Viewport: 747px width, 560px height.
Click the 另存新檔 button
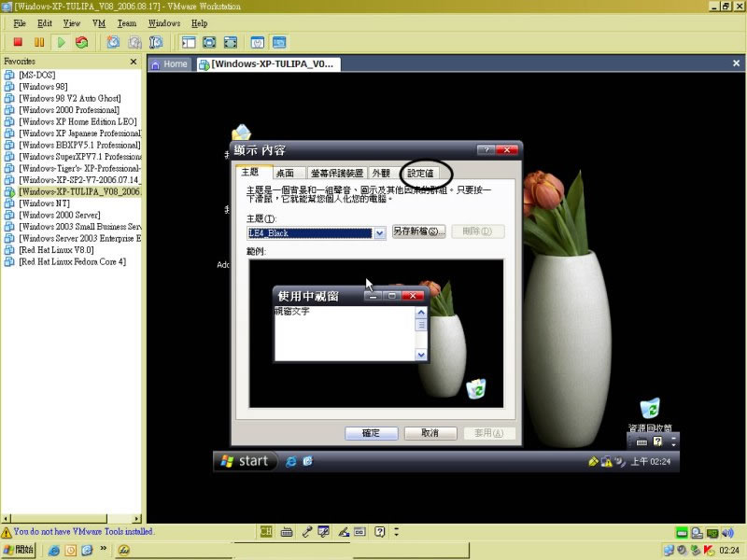click(418, 231)
